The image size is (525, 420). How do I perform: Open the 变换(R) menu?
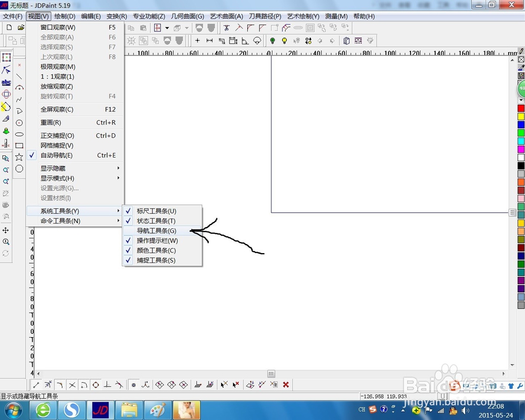click(x=117, y=16)
